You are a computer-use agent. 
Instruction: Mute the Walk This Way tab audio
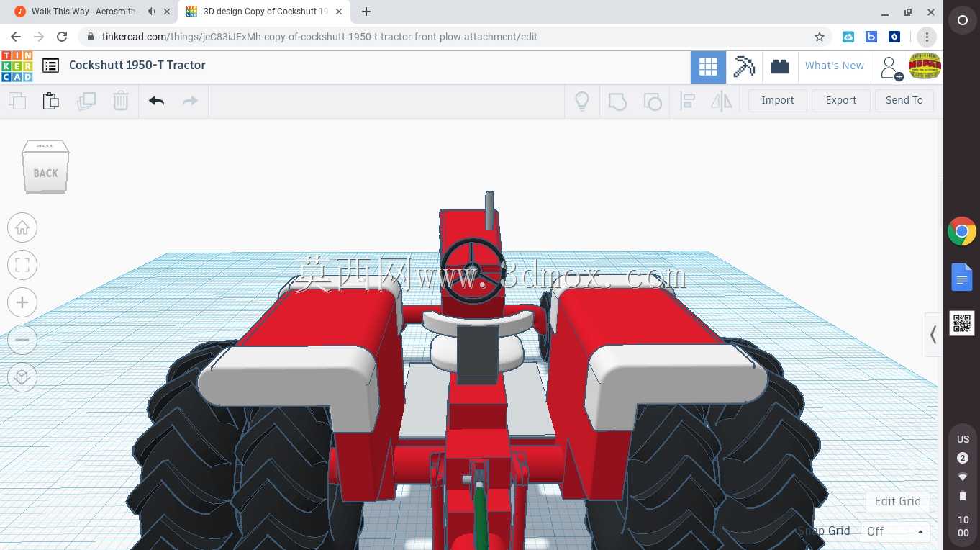(x=151, y=12)
